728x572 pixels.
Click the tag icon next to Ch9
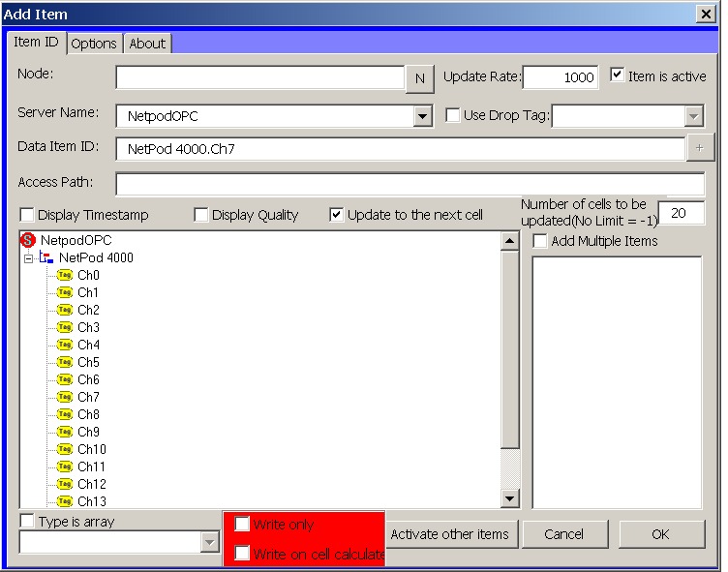tap(65, 432)
